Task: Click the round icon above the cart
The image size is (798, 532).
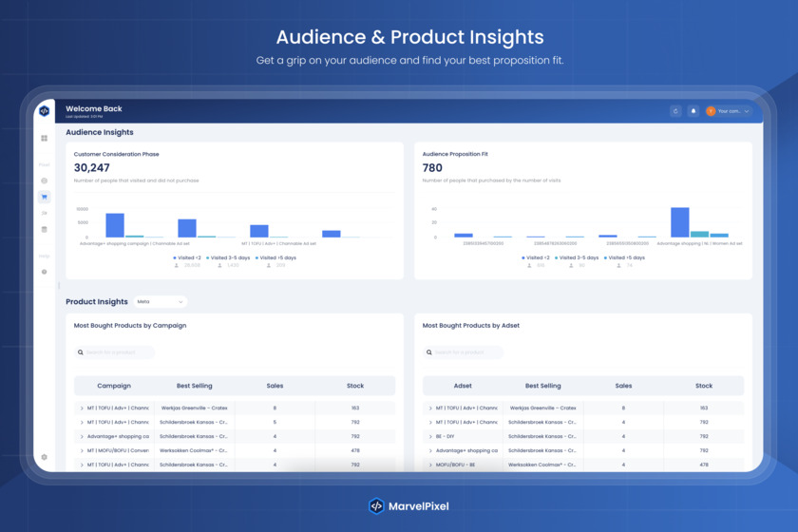Action: (x=45, y=180)
